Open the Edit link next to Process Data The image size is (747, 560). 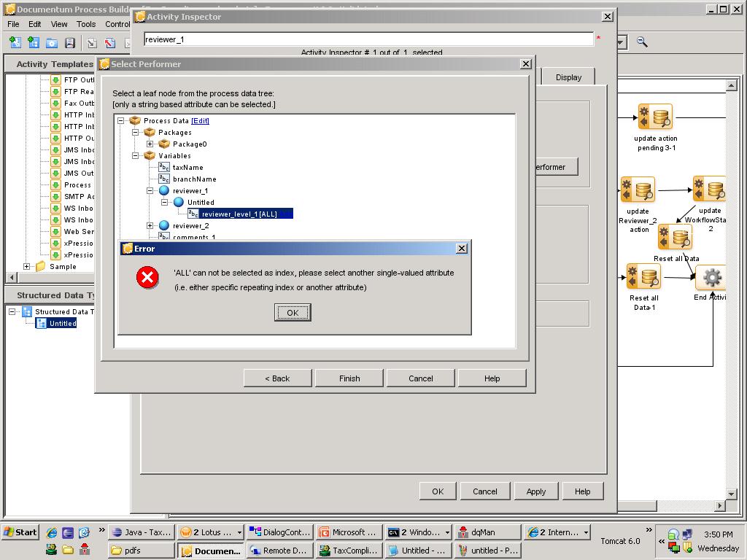click(200, 121)
